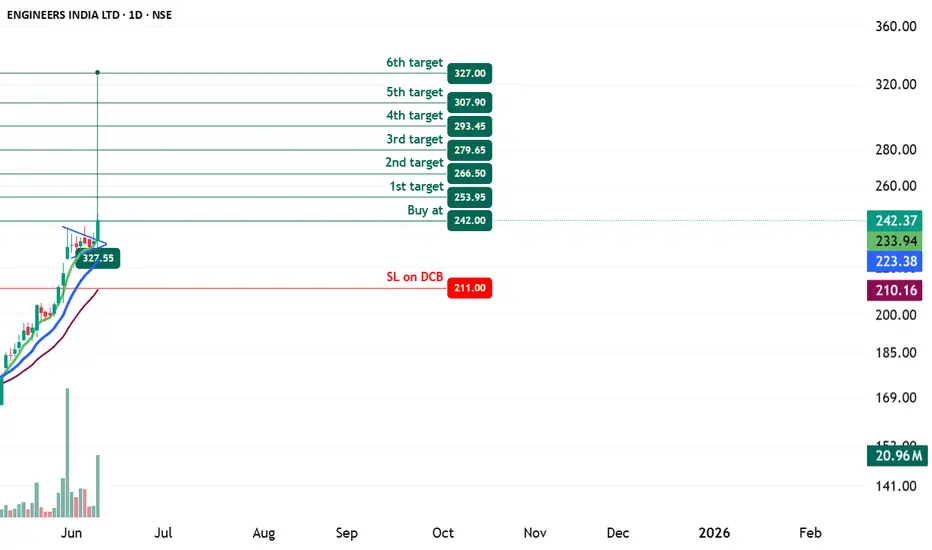Click the 20.96 M volume tag
The width and height of the screenshot is (932, 550).
pos(898,455)
